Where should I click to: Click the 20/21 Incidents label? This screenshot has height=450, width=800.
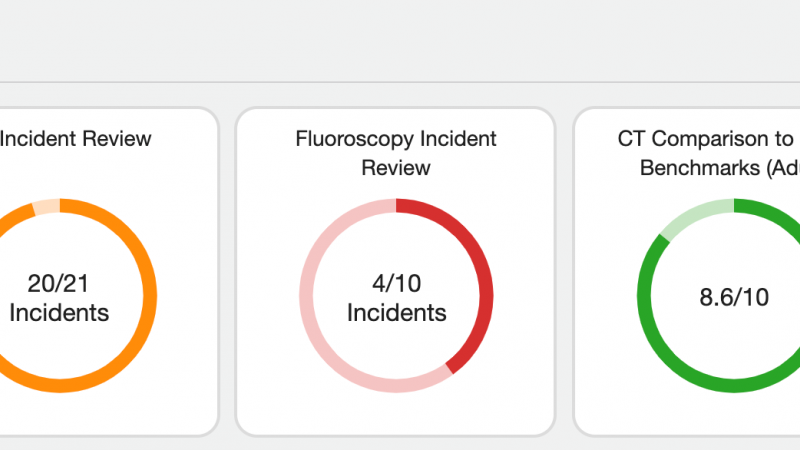(58, 298)
